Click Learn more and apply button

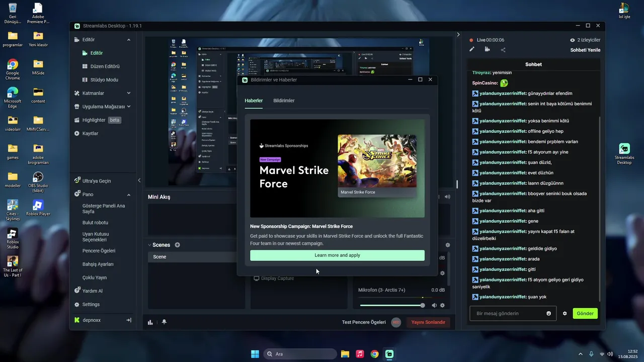[x=337, y=255]
